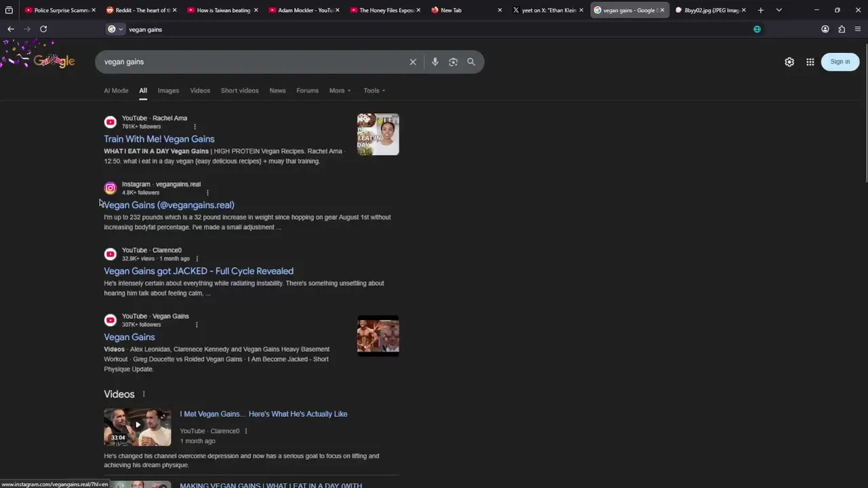Click the Sign in button
The width and height of the screenshot is (868, 488).
[x=840, y=62]
